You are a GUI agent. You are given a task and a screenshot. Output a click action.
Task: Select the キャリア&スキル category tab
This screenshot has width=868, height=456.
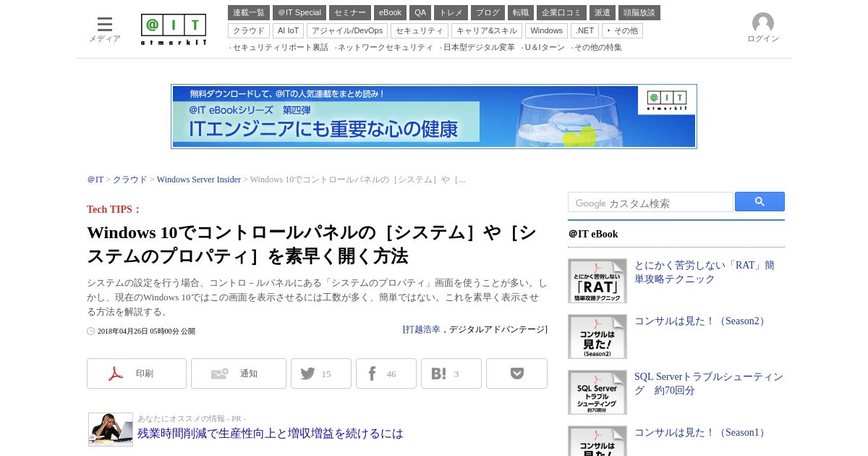click(x=487, y=30)
